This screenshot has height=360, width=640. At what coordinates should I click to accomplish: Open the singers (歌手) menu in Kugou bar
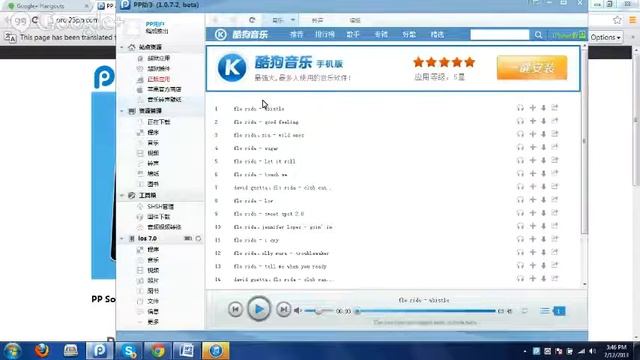click(353, 35)
